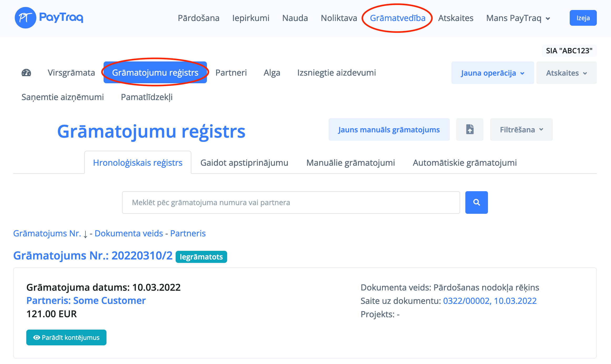Log out using the Izeja button
Viewport: 611px width, 364px height.
tap(583, 18)
